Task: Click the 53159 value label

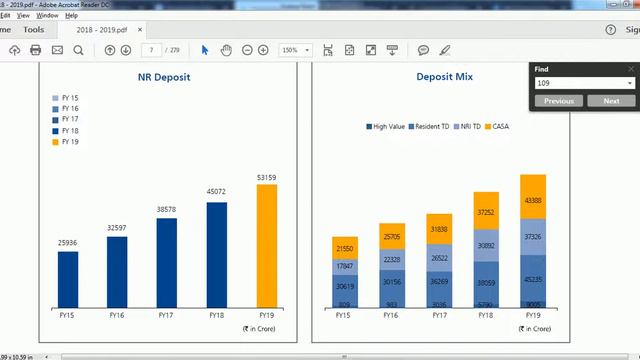Action: point(267,178)
